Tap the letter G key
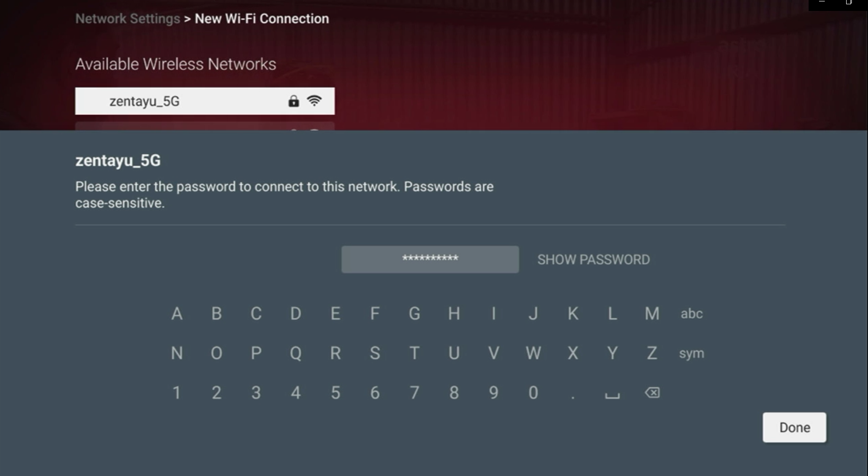The width and height of the screenshot is (868, 476). [414, 314]
